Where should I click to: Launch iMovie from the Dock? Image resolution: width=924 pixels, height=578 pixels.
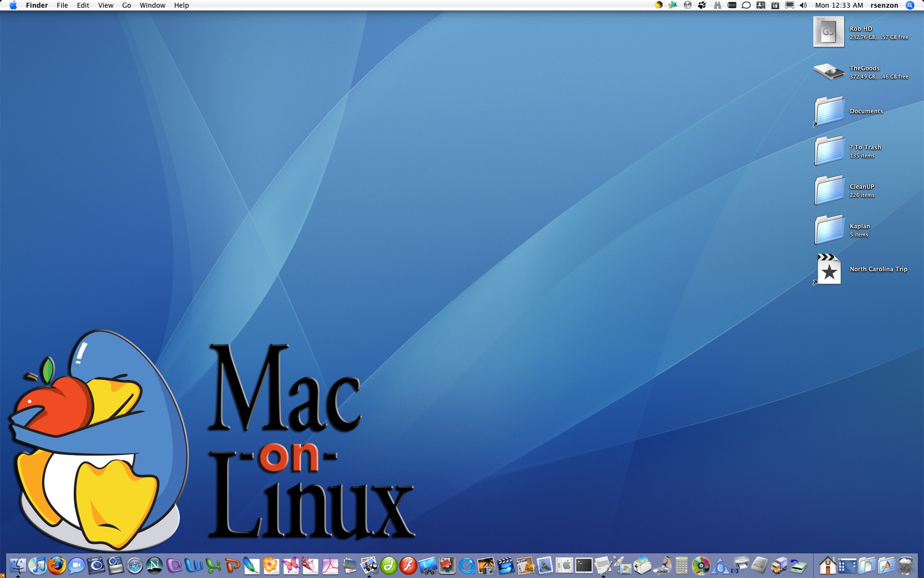pyautogui.click(x=505, y=565)
